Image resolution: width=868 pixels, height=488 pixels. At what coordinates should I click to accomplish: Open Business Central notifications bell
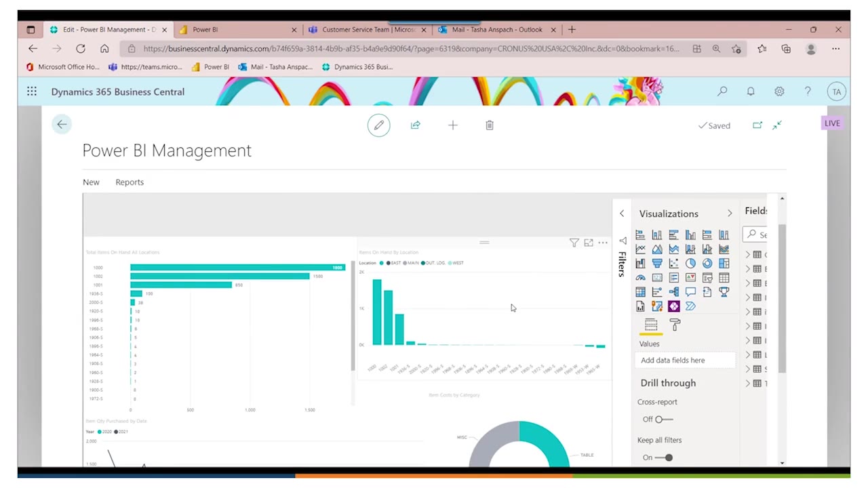coord(751,91)
